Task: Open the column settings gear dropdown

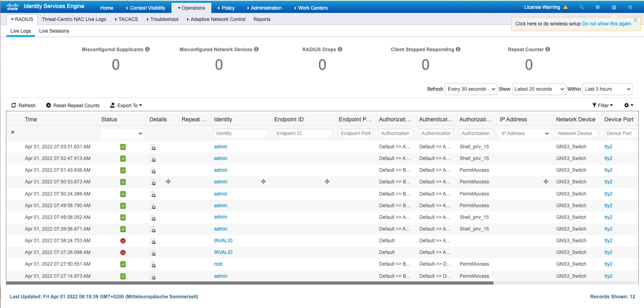Action: click(629, 105)
